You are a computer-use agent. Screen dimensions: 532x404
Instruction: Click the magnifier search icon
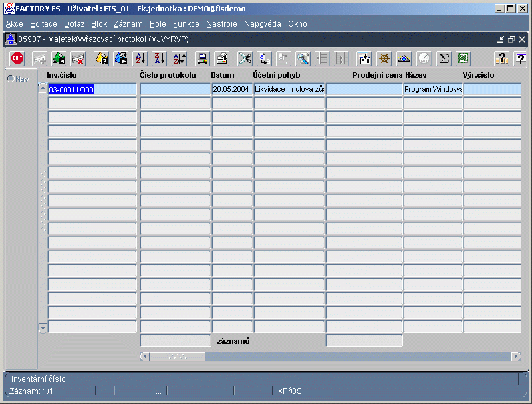[x=303, y=58]
